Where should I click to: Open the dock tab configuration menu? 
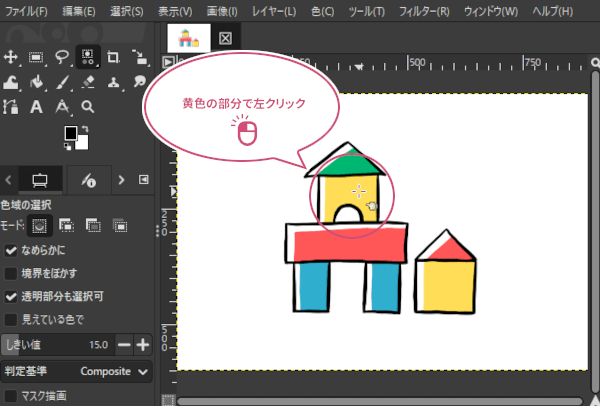(x=143, y=179)
